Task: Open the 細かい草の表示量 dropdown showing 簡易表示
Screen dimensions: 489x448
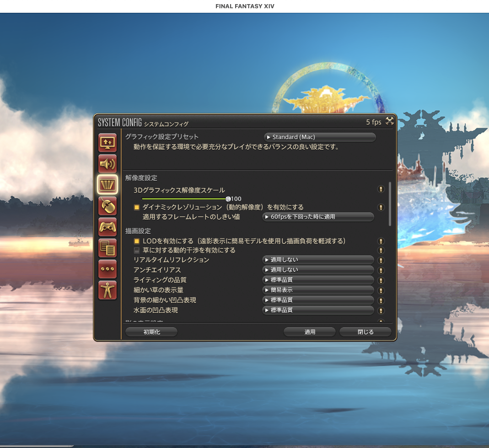Action: (318, 290)
